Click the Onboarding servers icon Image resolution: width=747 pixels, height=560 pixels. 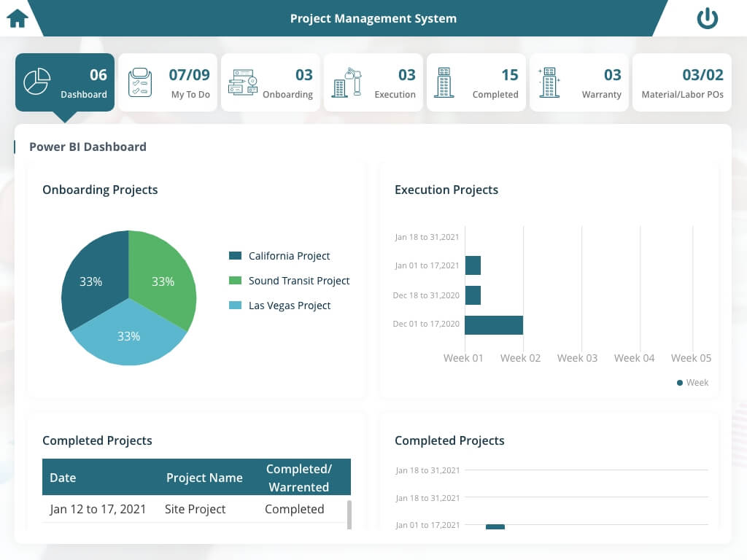242,82
